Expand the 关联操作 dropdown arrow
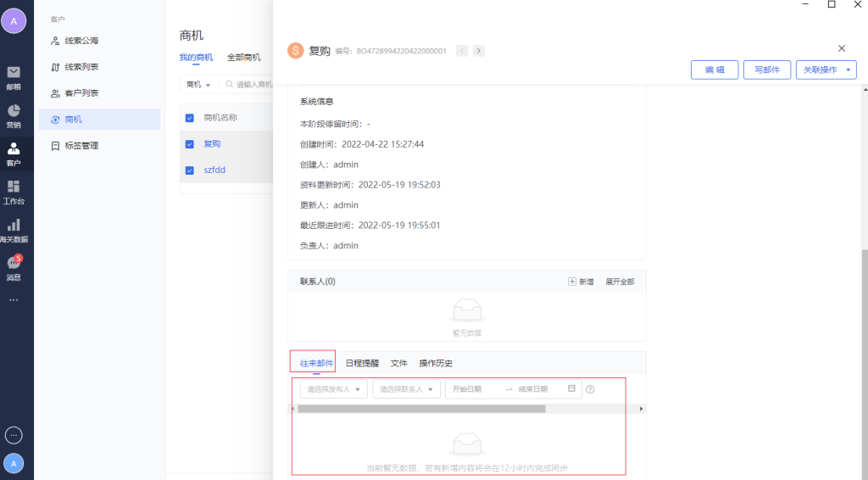The height and width of the screenshot is (480, 868). [x=849, y=70]
